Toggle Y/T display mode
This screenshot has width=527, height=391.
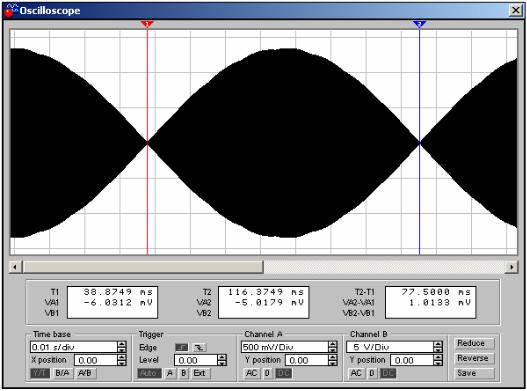point(40,373)
